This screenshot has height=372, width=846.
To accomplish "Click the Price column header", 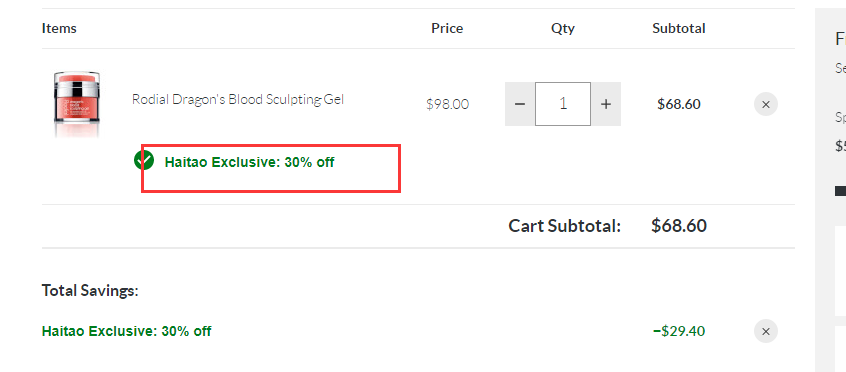I will point(447,28).
